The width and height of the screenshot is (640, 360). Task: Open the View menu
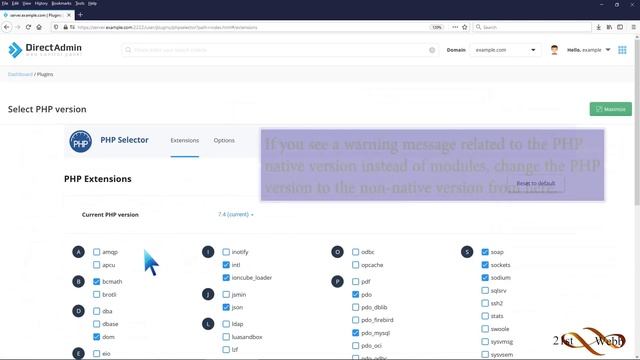27,3
